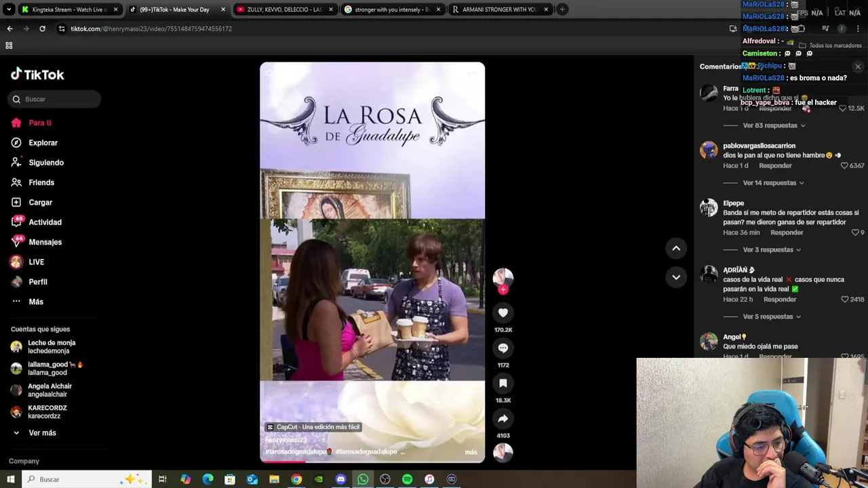Viewport: 868px width, 488px height.
Task: Open OBS Studio from taskbar
Action: pos(385,479)
